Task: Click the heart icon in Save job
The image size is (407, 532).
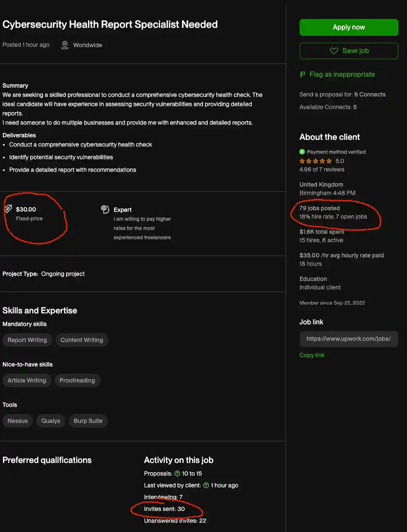Action: pos(334,51)
